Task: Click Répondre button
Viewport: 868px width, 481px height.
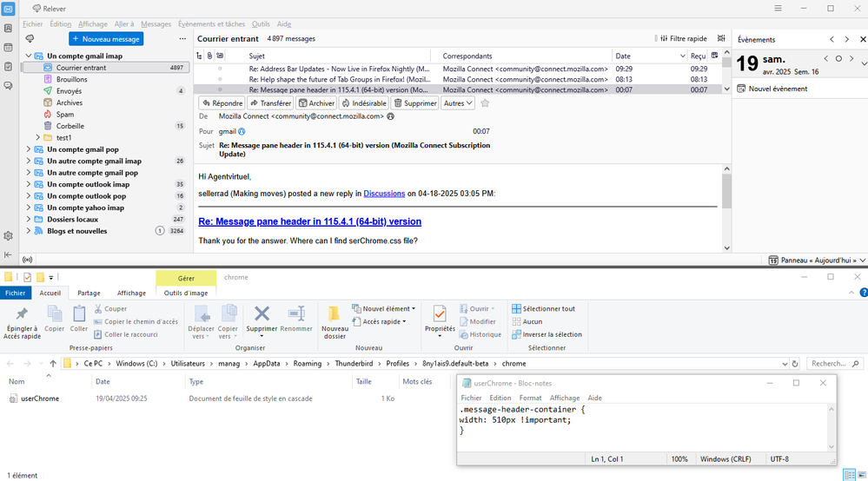Action: [x=222, y=102]
